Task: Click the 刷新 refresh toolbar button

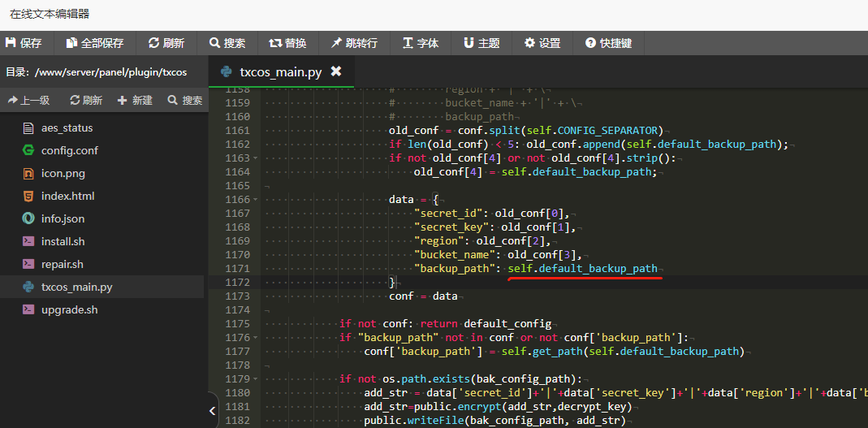Action: 166,43
